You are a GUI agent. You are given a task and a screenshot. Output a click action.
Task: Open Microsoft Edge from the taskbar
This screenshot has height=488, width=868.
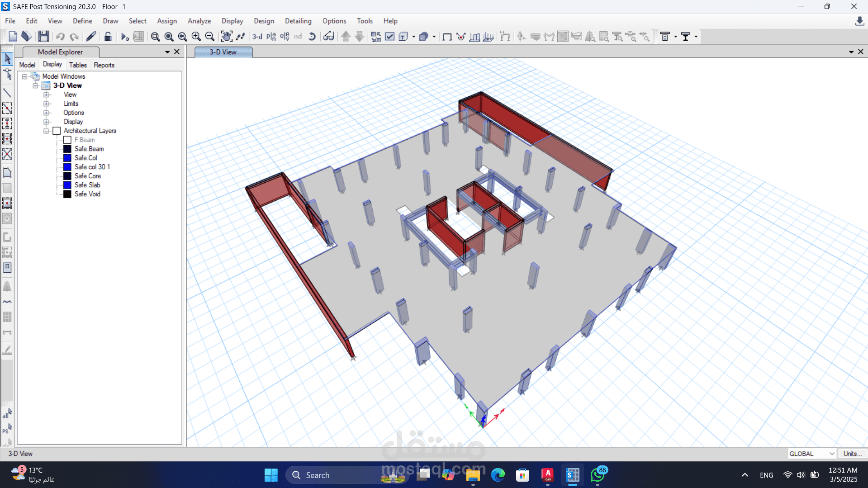tap(498, 475)
